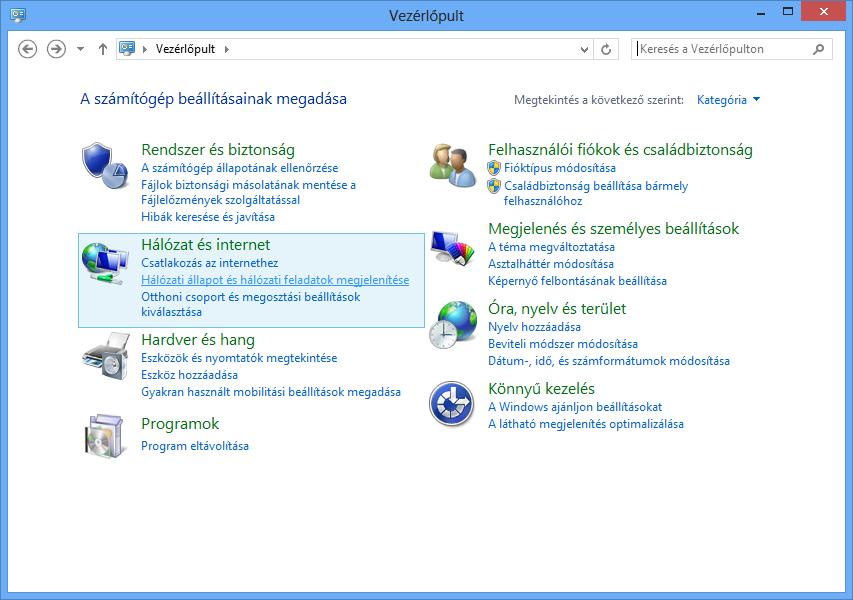Click Beviteli módszer módosítása link
Viewport: 853px width, 600px height.
563,344
